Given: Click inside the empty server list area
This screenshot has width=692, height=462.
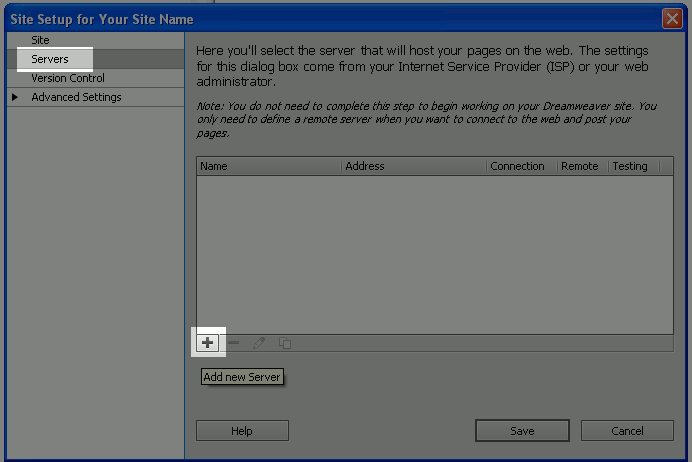Looking at the screenshot, I should [x=434, y=254].
